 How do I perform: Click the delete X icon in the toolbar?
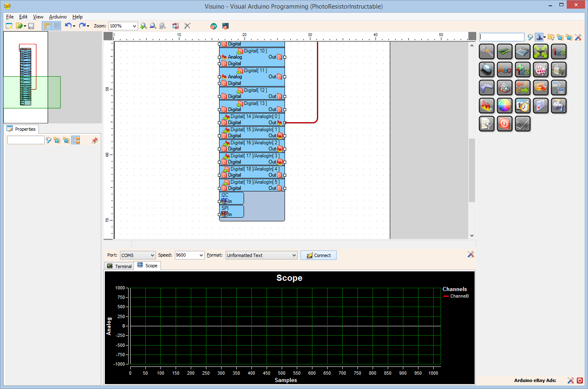187,26
